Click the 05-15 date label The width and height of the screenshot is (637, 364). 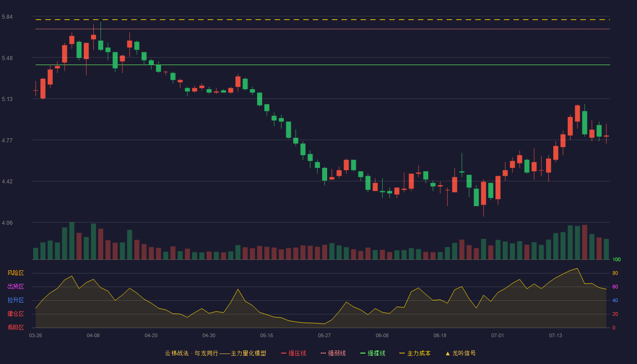267,335
